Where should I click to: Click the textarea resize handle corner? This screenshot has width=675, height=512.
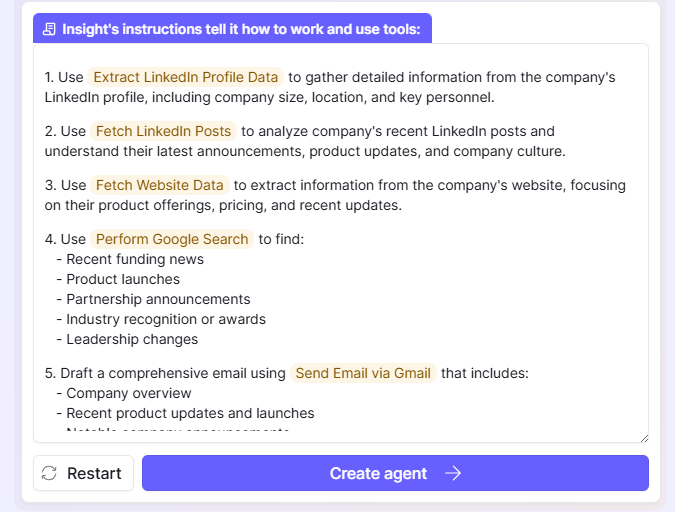643,436
